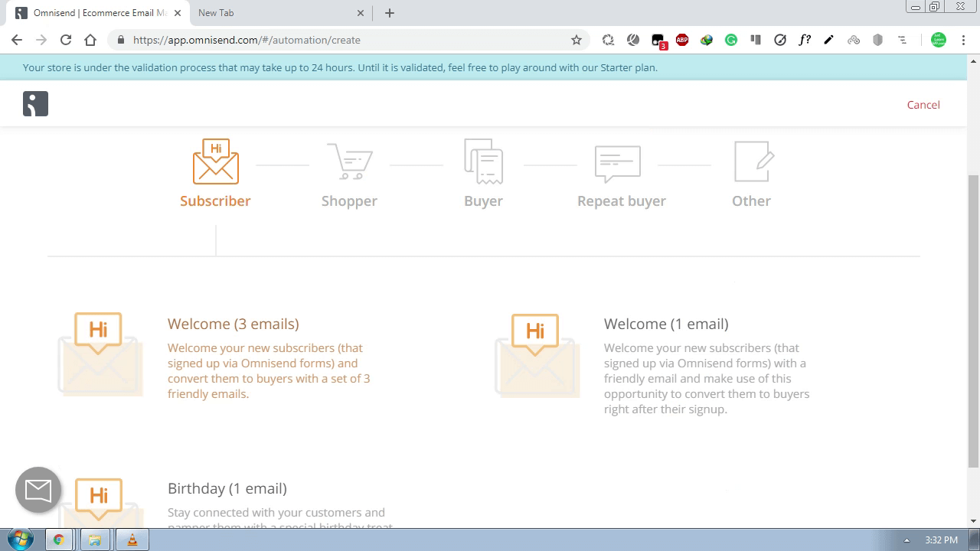The image size is (980, 551).
Task: Choose the Shopper stage label
Action: click(349, 201)
